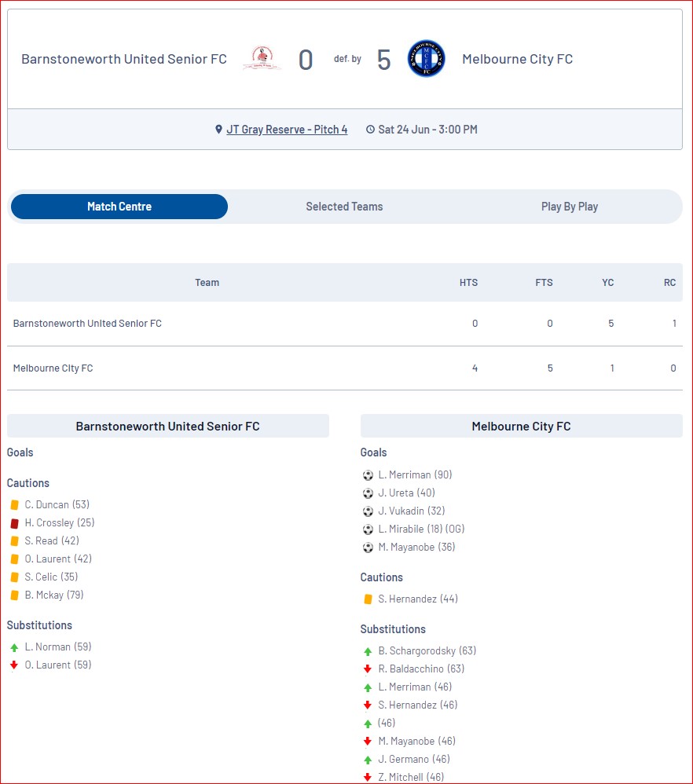The image size is (693, 784).
Task: Click the soccer ball icon for J. Vukadin (32)
Action: 368,511
